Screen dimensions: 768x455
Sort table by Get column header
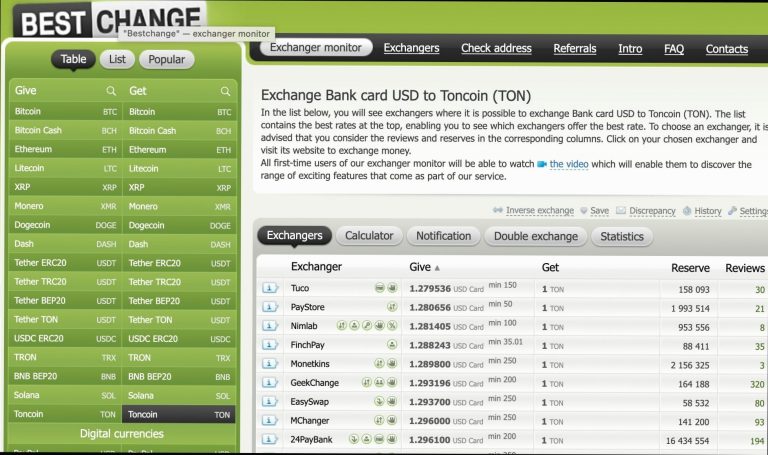550,267
